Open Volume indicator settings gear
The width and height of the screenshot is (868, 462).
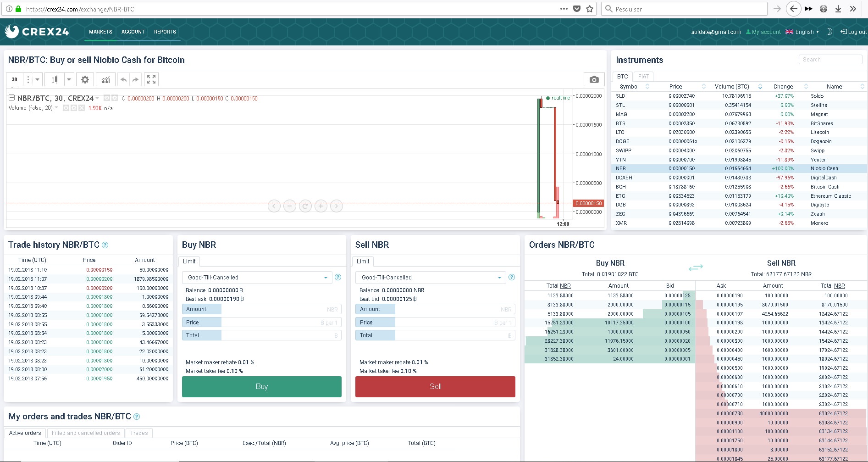click(x=74, y=108)
